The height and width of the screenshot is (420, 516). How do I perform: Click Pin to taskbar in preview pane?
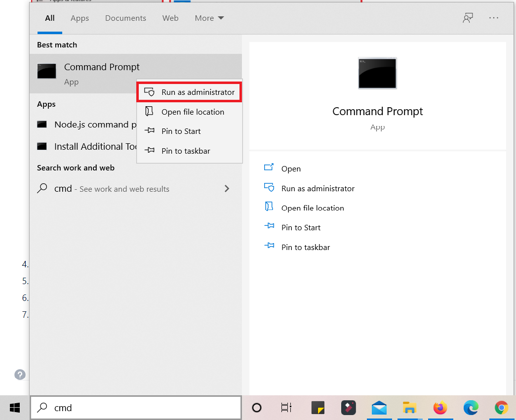click(305, 248)
